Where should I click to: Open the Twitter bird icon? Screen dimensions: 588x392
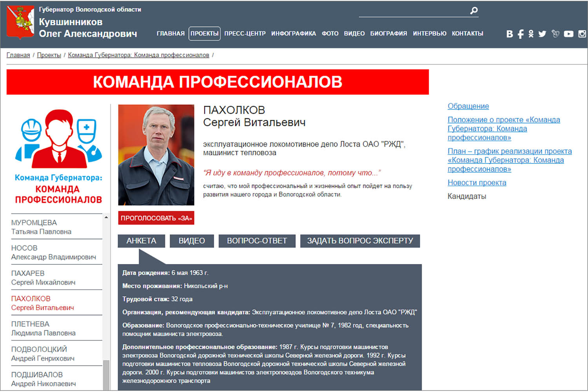[542, 34]
